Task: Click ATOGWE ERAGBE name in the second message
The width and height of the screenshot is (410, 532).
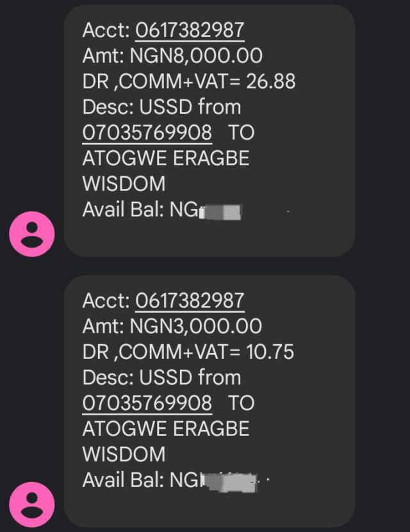Action: [166, 429]
